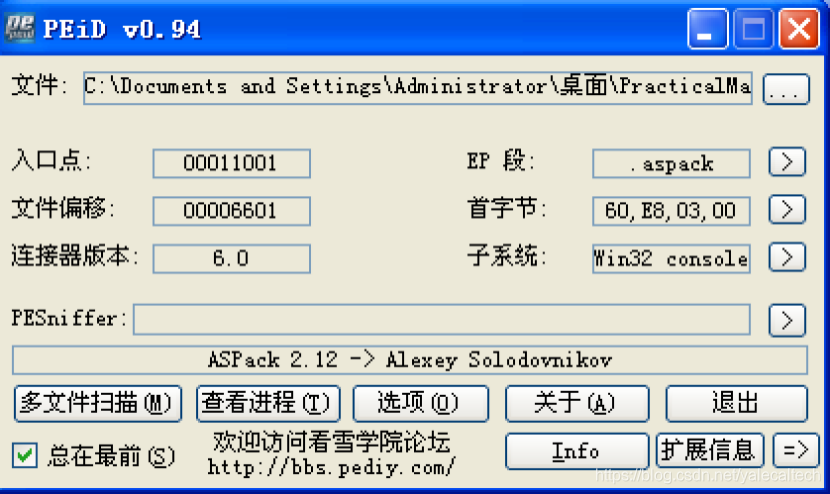This screenshot has height=494, width=830.
Task: Select the ASPack 2.12 detection result text
Action: [x=410, y=360]
